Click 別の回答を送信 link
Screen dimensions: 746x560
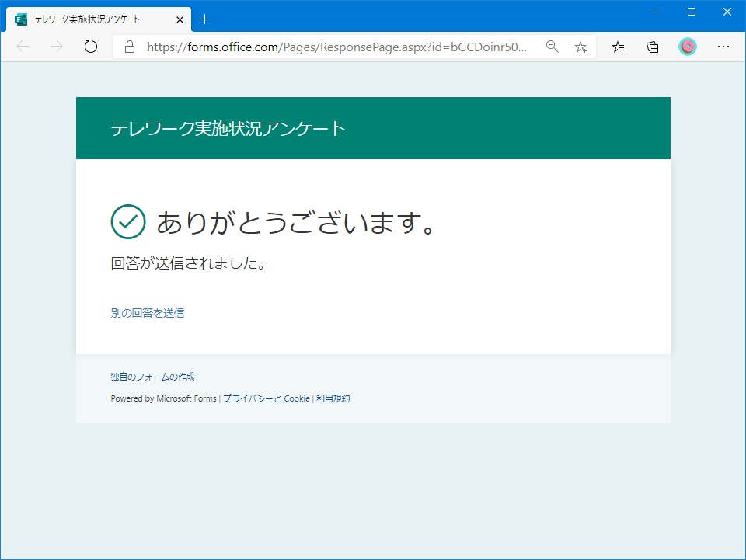148,313
